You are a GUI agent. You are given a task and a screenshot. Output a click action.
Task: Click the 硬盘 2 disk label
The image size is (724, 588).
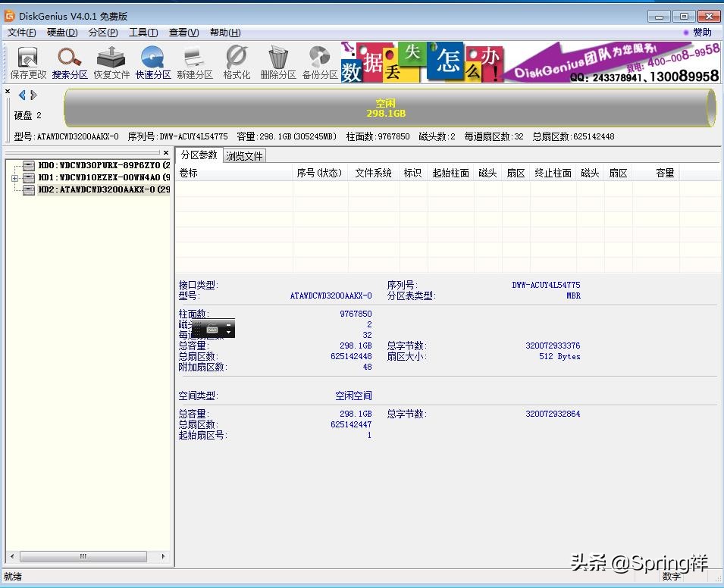pos(28,115)
